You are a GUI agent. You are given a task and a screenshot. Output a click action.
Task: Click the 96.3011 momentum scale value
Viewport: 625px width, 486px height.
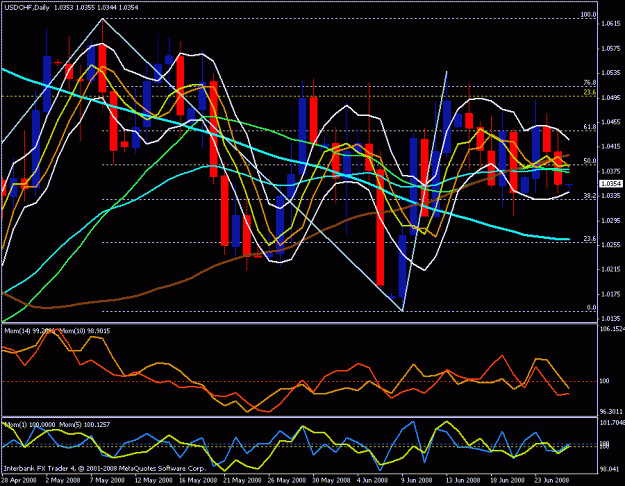tap(610, 411)
